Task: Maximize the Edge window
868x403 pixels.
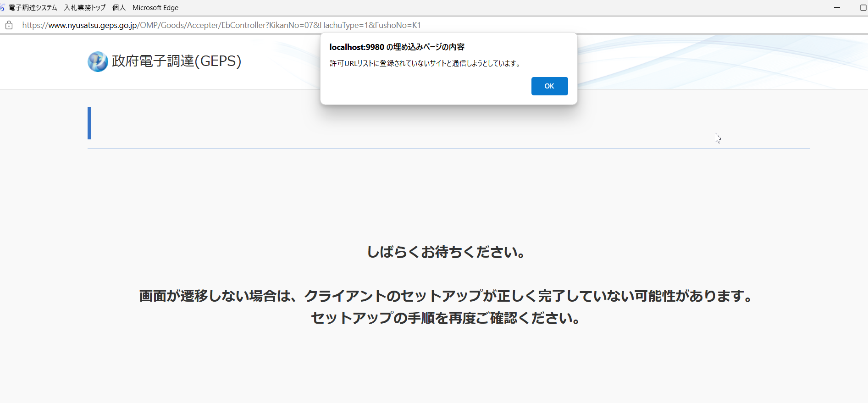Action: click(863, 8)
